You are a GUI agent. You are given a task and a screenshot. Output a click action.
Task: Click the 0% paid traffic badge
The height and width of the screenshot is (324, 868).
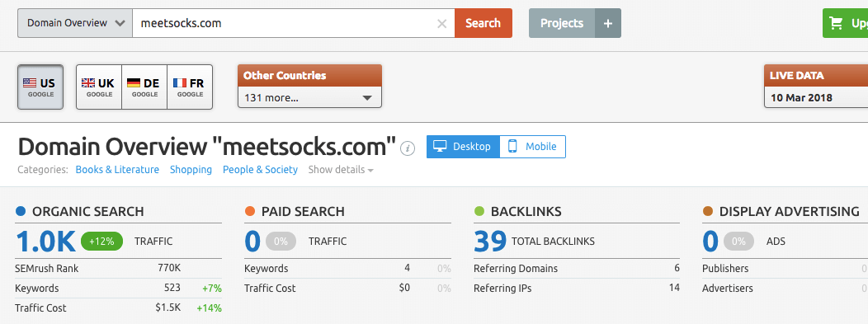pos(281,241)
